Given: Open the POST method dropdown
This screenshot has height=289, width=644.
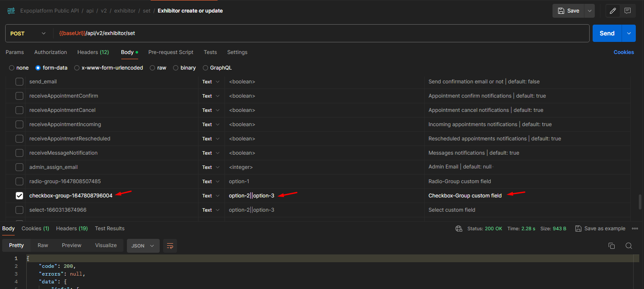Looking at the screenshot, I should (x=28, y=33).
